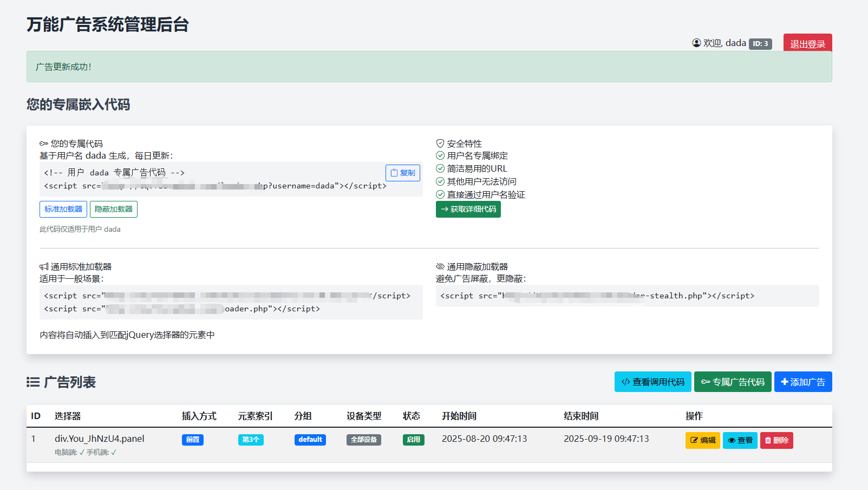
Task: Add a new ad with 添加广告
Action: [x=803, y=382]
